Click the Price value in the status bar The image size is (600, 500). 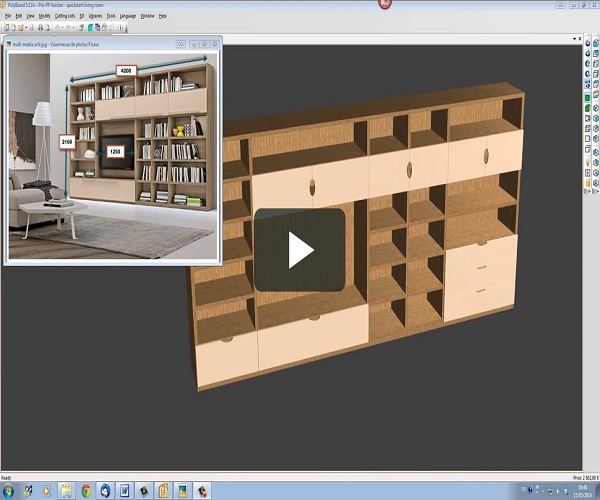click(x=585, y=477)
